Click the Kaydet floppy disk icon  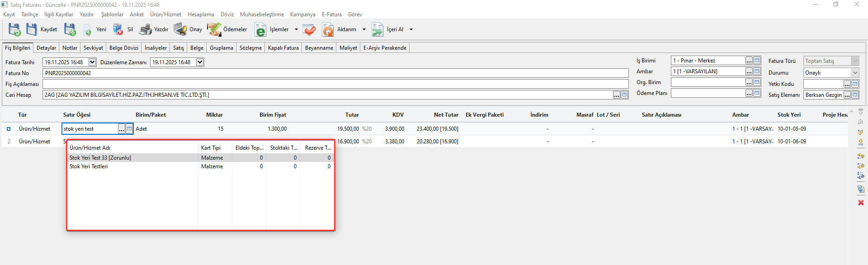pyautogui.click(x=31, y=29)
